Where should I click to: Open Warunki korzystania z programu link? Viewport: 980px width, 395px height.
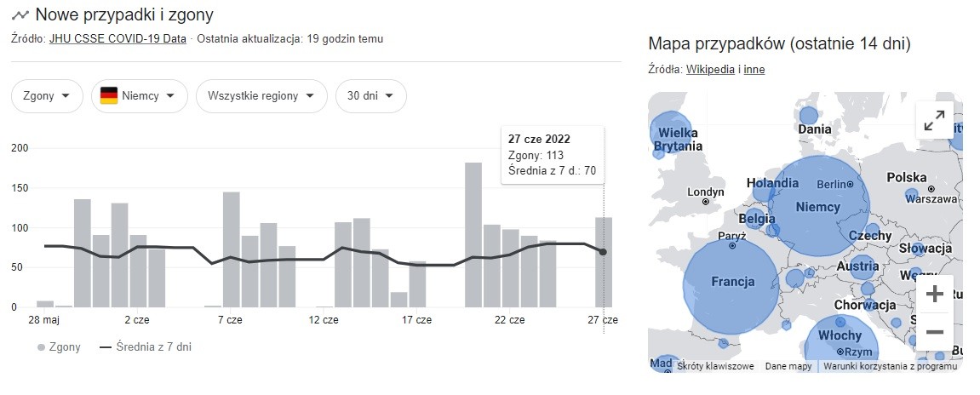[x=891, y=366]
